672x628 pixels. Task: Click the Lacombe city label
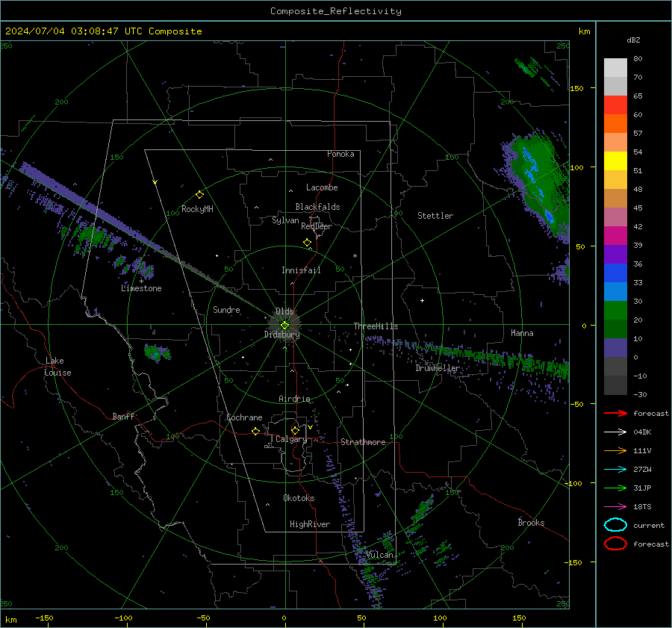pyautogui.click(x=322, y=187)
